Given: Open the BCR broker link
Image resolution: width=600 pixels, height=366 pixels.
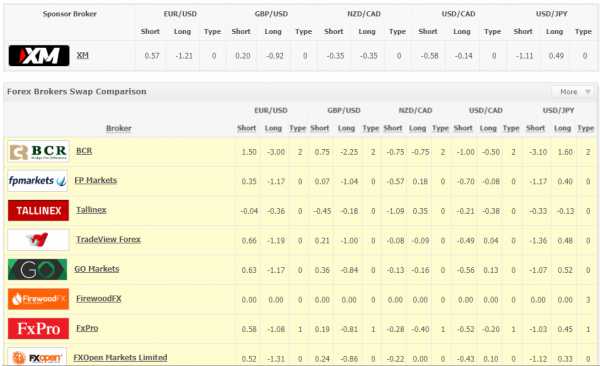Looking at the screenshot, I should (84, 150).
